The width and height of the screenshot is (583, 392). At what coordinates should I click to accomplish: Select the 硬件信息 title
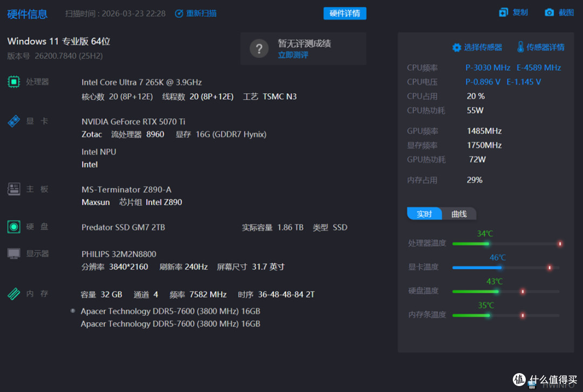28,14
